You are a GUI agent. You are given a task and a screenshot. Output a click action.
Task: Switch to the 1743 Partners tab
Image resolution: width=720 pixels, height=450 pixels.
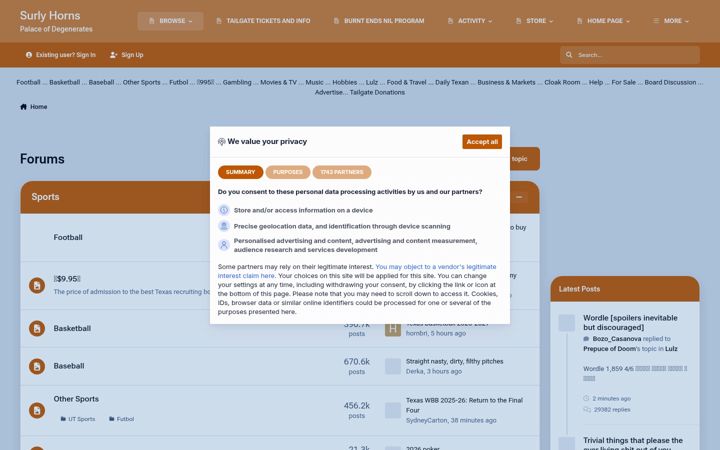(x=342, y=172)
